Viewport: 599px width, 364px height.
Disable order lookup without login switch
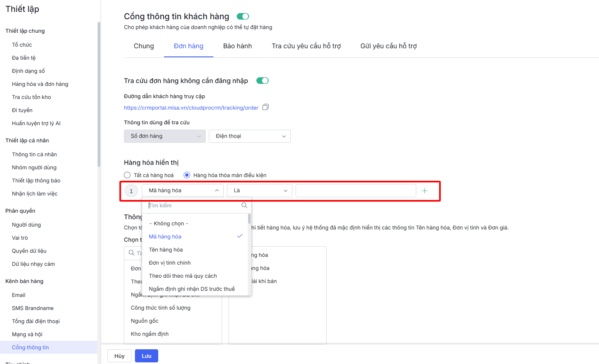coord(262,81)
